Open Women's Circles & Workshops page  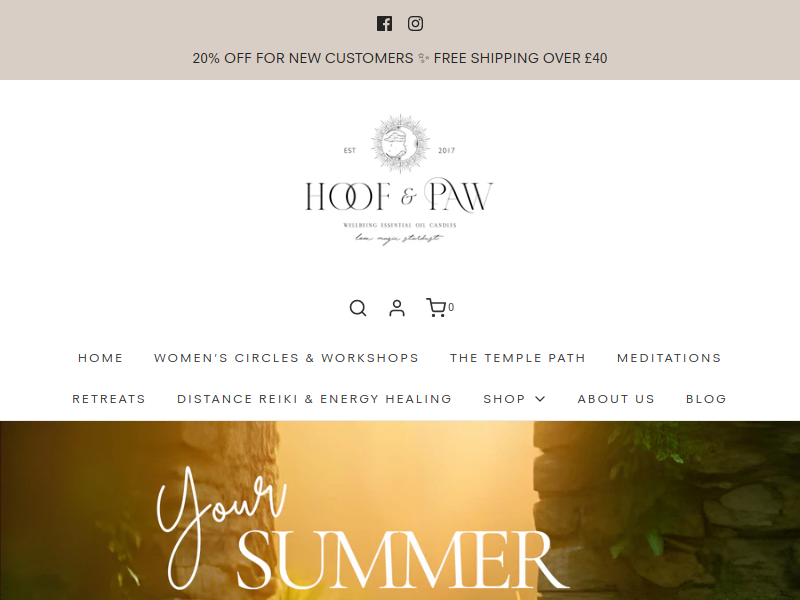click(286, 358)
